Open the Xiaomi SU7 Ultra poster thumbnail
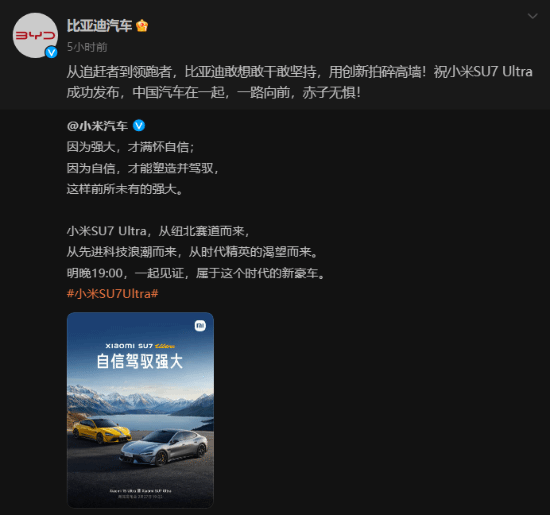Screen dimensions: 550x515 (140, 410)
